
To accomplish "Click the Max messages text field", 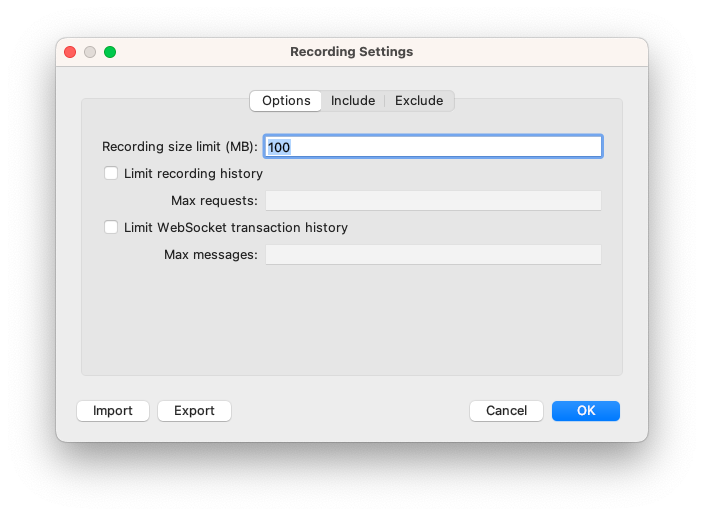I will pos(432,255).
